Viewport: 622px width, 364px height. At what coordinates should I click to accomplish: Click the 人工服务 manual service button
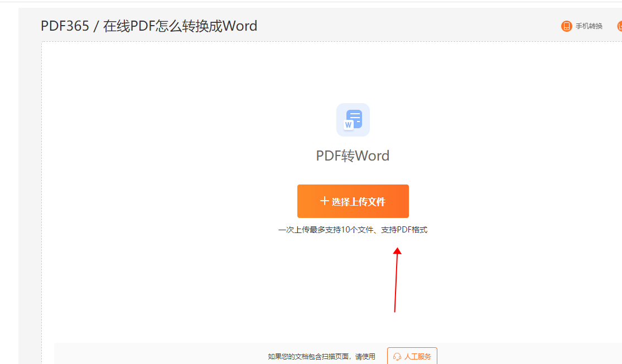click(412, 356)
